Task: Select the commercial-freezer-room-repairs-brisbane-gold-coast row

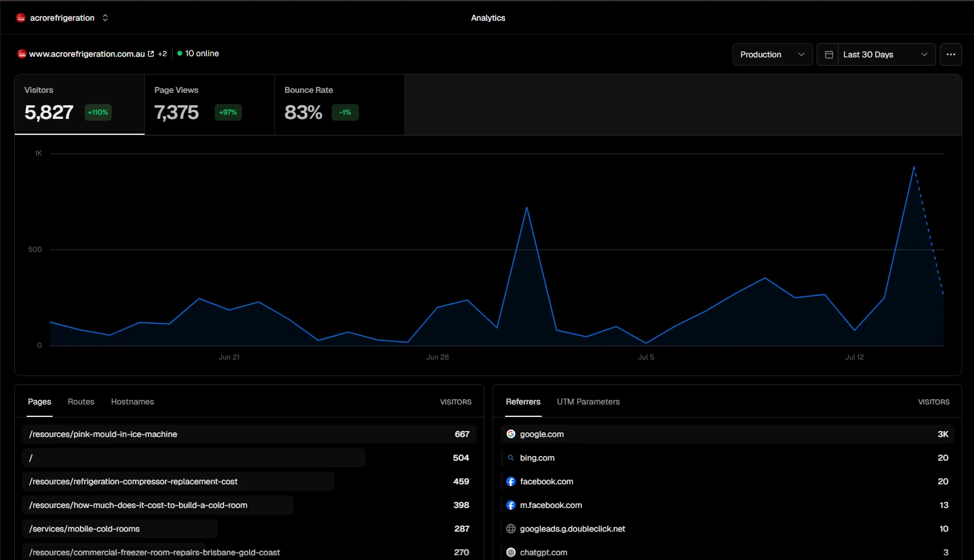Action: coord(249,552)
